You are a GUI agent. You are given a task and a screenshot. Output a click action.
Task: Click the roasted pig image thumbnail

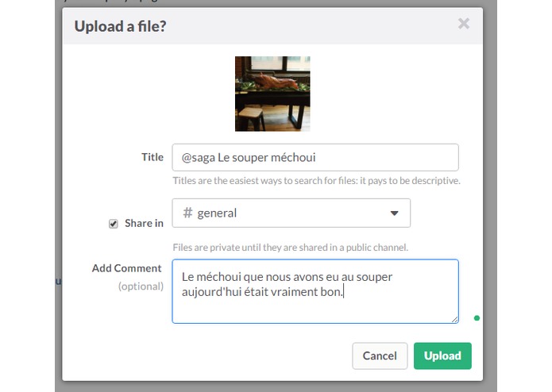(x=272, y=94)
